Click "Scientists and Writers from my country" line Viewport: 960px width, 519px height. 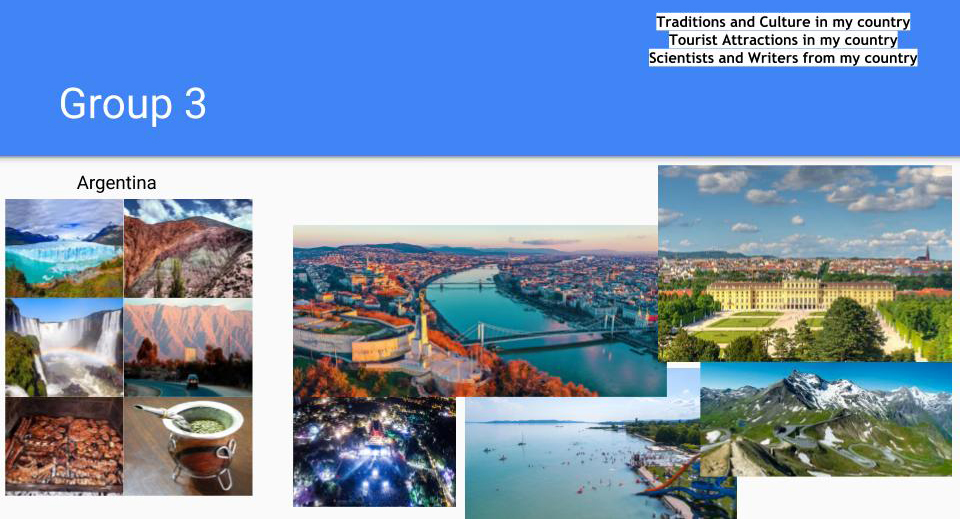point(782,58)
